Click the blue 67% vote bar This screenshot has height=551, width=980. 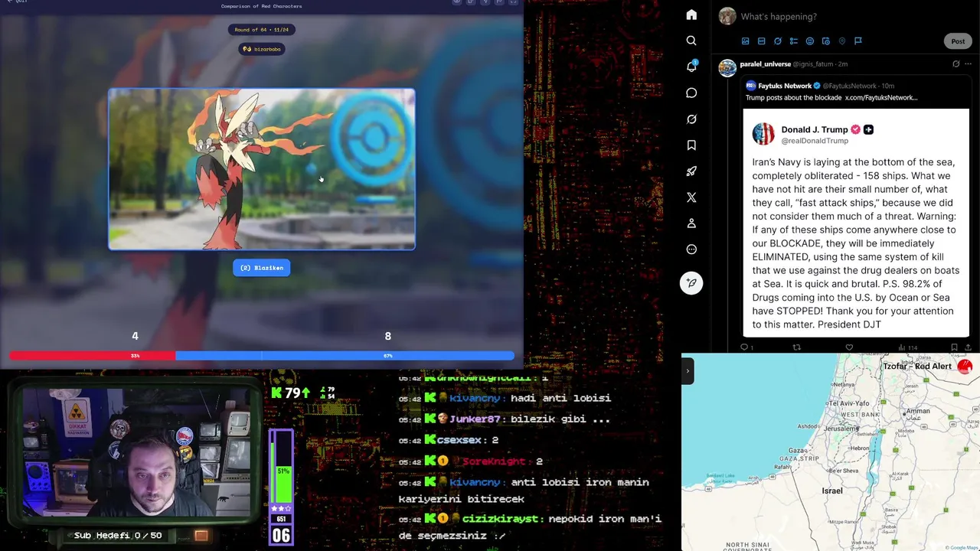(x=345, y=356)
